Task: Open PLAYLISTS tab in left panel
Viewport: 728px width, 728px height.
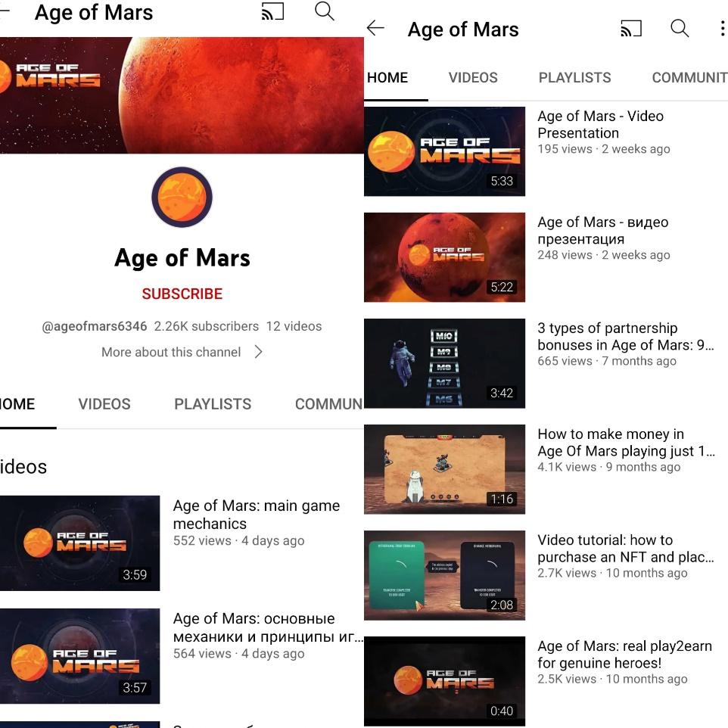Action: [x=213, y=404]
